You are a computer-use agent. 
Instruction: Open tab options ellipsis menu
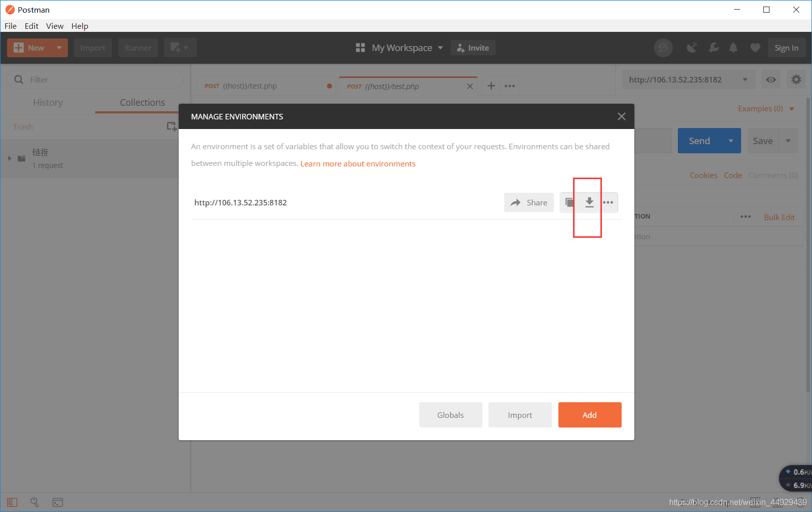coord(510,86)
